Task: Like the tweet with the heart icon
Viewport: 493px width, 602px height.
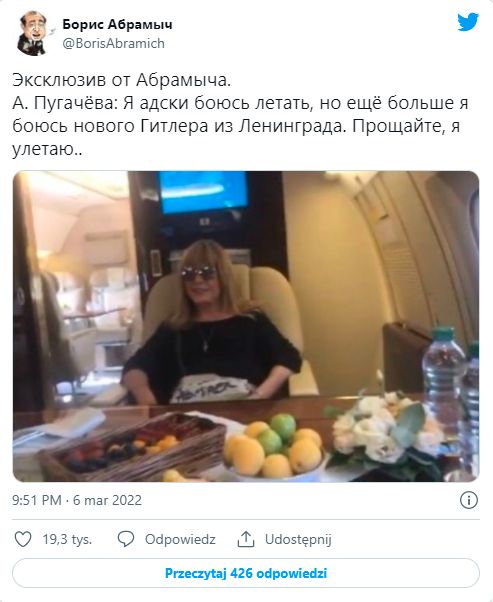Action: [x=23, y=539]
